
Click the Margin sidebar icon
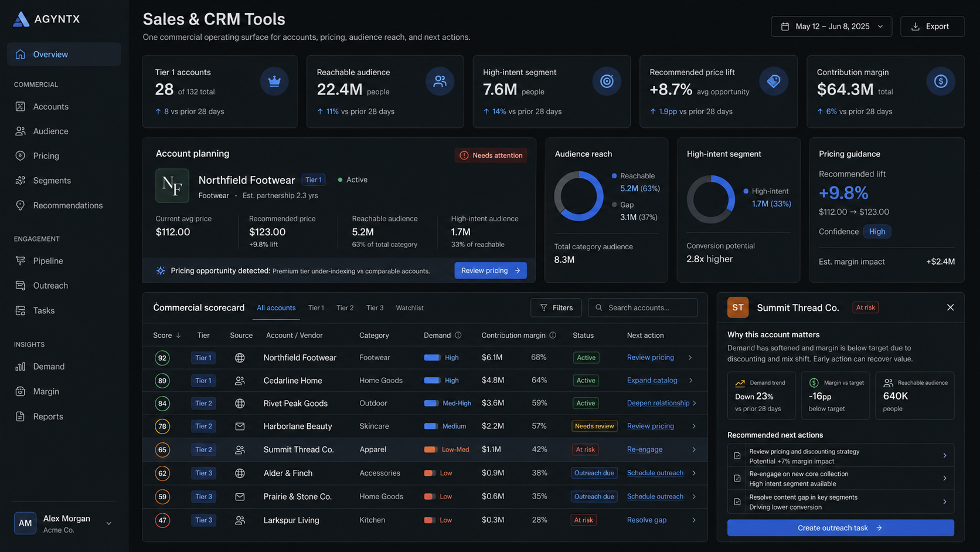pyautogui.click(x=21, y=391)
